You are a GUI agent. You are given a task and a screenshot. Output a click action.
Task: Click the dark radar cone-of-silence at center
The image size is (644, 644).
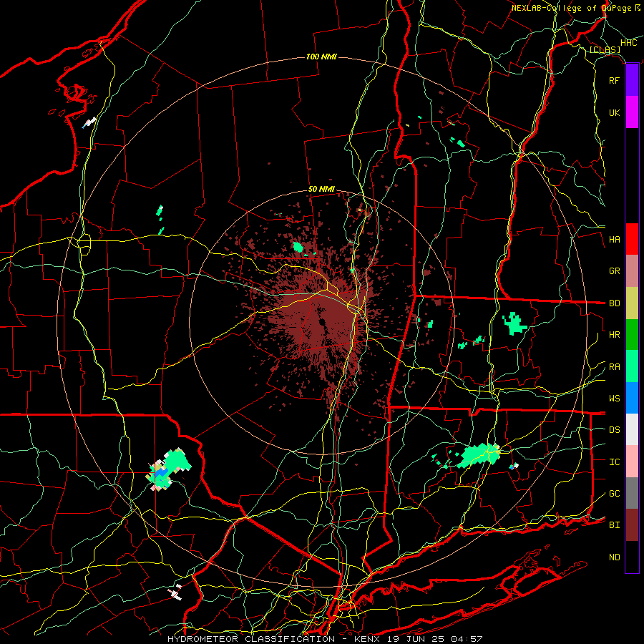[323, 321]
